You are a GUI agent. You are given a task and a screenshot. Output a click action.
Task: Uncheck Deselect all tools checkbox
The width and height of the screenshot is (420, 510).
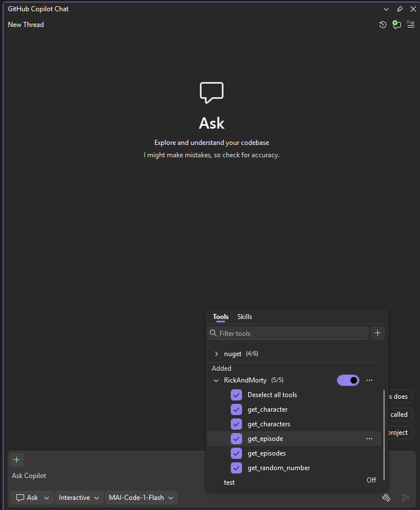(236, 395)
